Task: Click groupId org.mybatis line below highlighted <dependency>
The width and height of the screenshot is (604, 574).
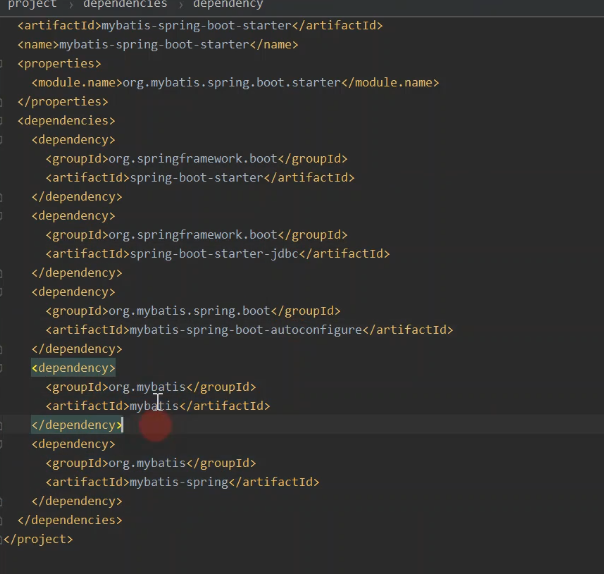Action: coord(151,387)
